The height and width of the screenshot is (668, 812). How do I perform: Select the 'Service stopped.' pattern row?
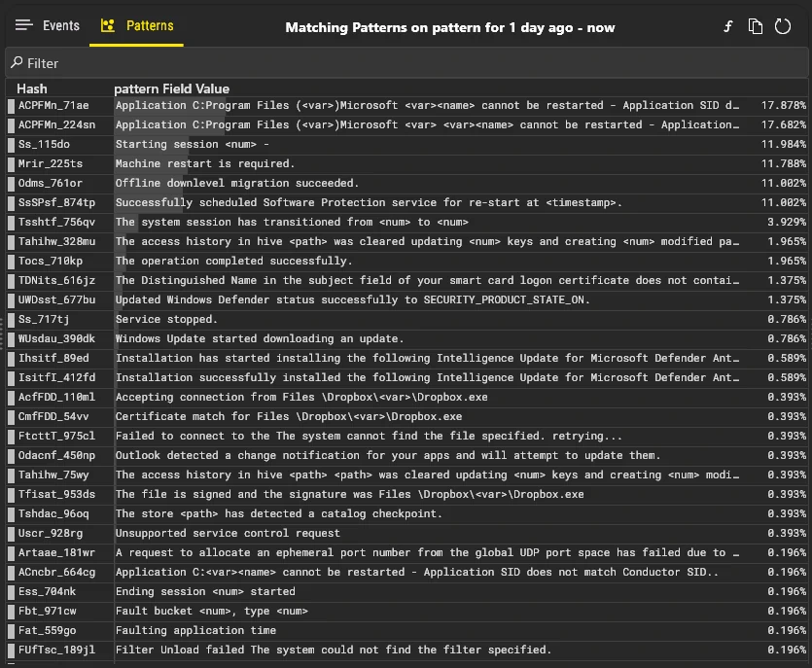pos(165,319)
